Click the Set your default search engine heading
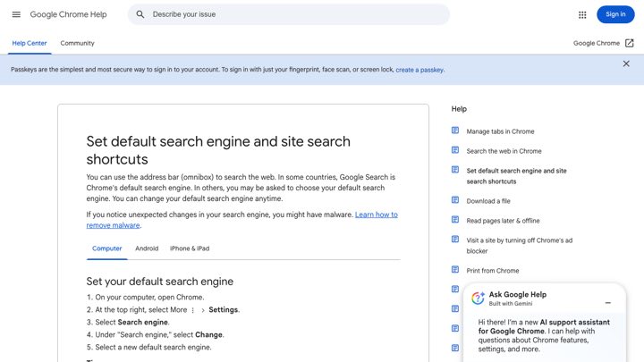 pyautogui.click(x=160, y=282)
